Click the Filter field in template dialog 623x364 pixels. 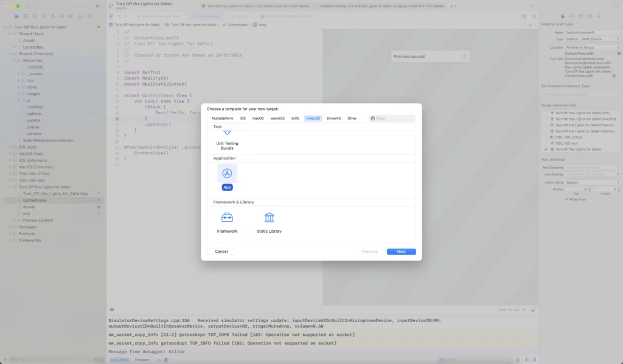pos(392,118)
